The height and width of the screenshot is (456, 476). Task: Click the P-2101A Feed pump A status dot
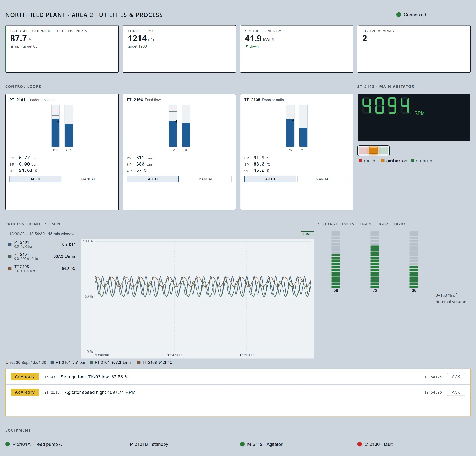(x=7, y=444)
